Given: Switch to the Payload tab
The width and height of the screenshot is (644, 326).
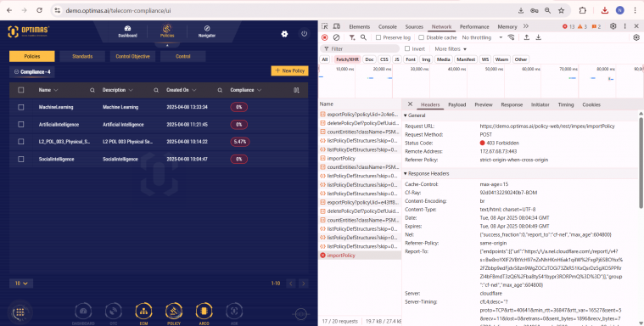Looking at the screenshot, I should pos(456,104).
